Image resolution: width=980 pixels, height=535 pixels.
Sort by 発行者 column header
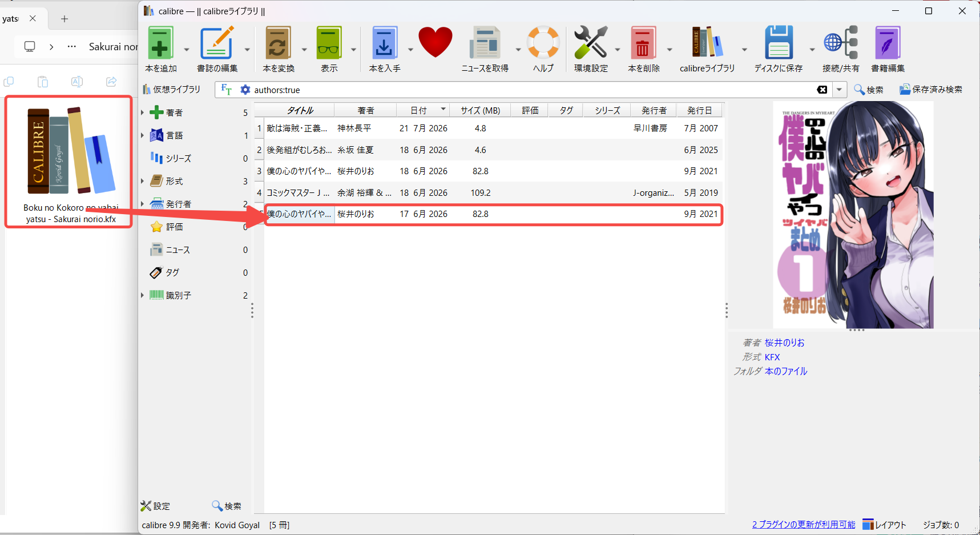[654, 110]
